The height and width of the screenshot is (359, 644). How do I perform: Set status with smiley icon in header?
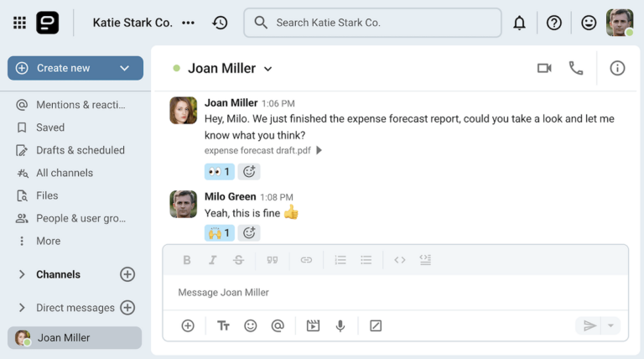589,23
